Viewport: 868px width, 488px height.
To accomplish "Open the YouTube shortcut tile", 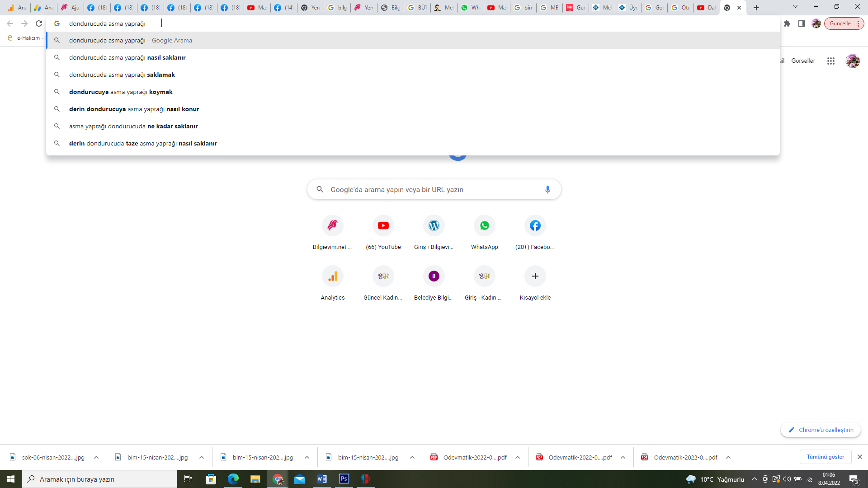I will pyautogui.click(x=383, y=225).
